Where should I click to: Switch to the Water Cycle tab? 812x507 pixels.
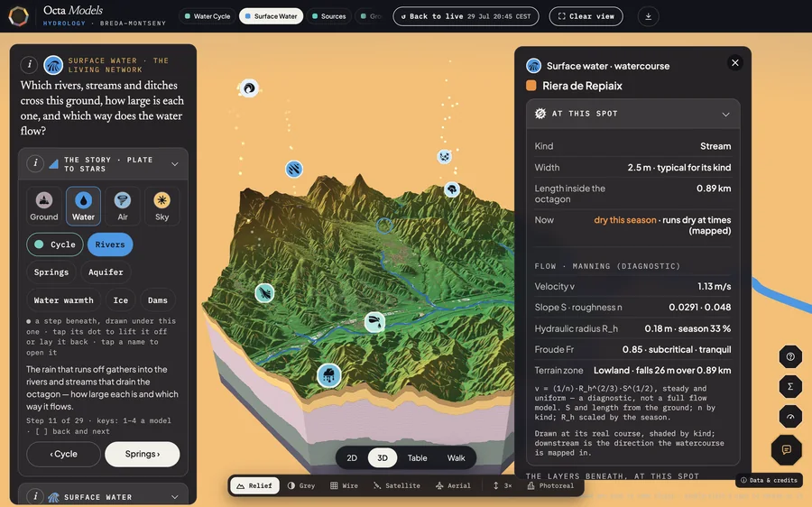pos(208,16)
